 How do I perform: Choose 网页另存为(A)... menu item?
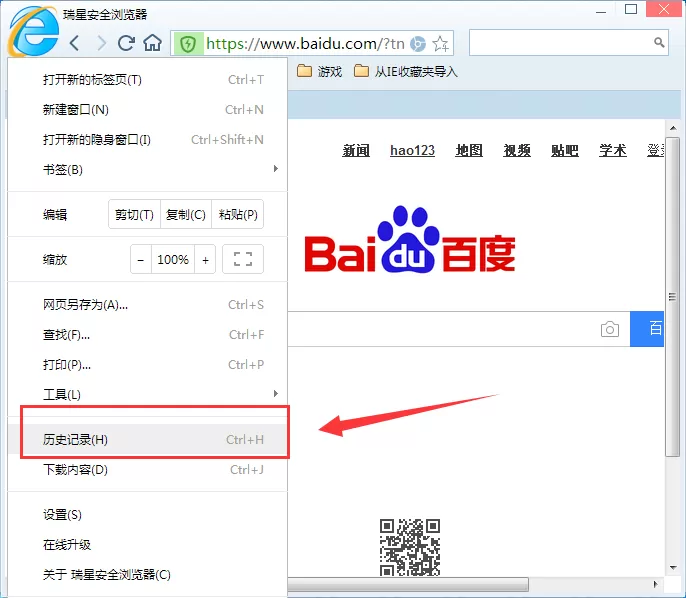coord(147,304)
